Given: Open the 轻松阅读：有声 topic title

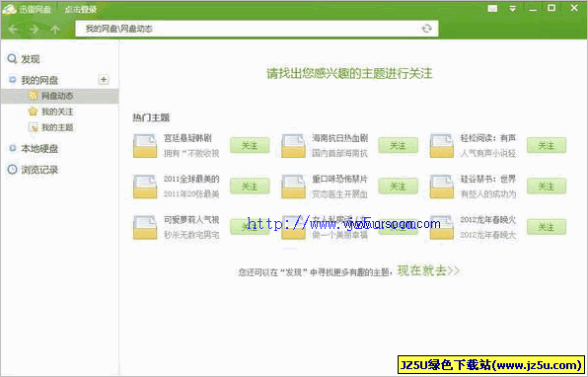Looking at the screenshot, I should (488, 138).
